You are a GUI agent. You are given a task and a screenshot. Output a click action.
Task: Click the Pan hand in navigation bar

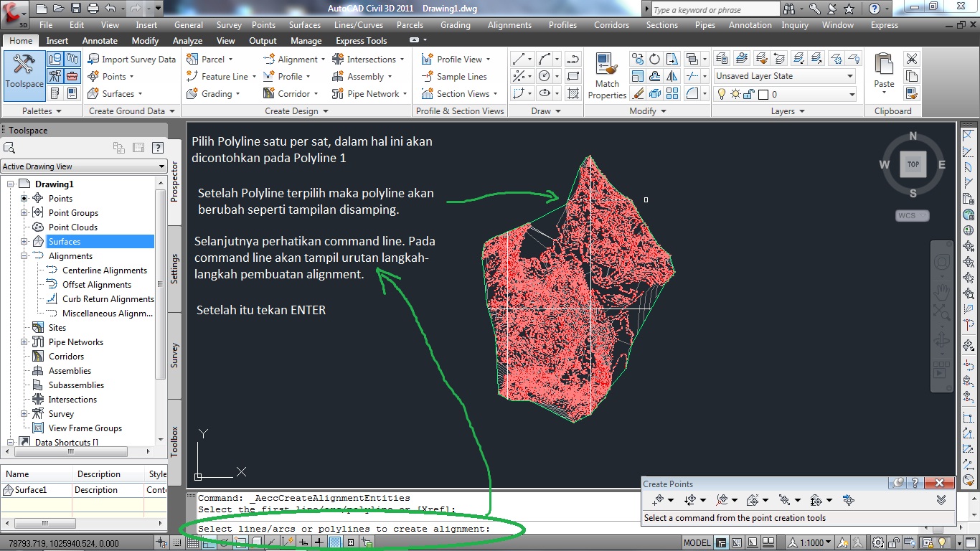click(x=942, y=291)
